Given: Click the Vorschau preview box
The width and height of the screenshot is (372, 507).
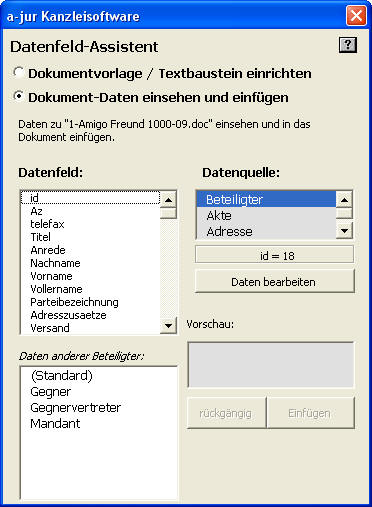Looking at the screenshot, I should (271, 365).
